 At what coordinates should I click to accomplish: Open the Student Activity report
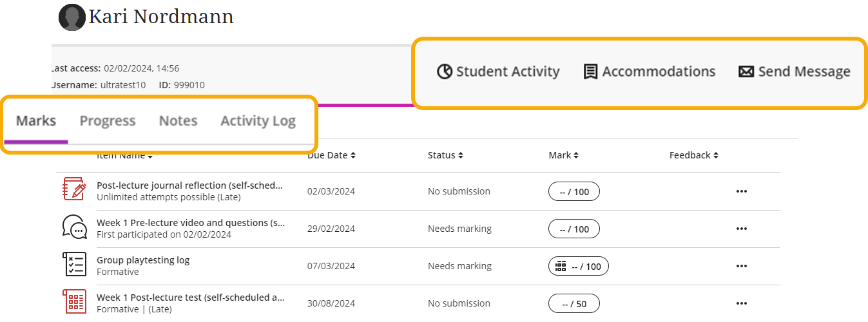498,71
